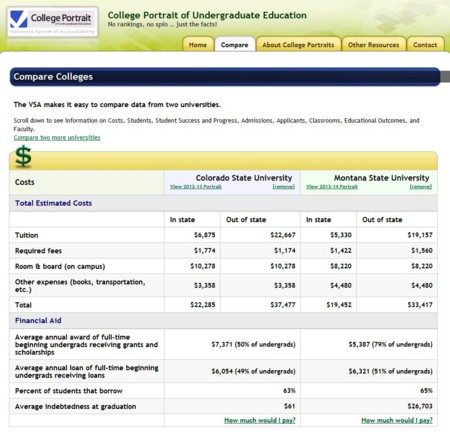Click the Montana State University heading
Viewport: 450px width, 432px height.
pos(382,178)
